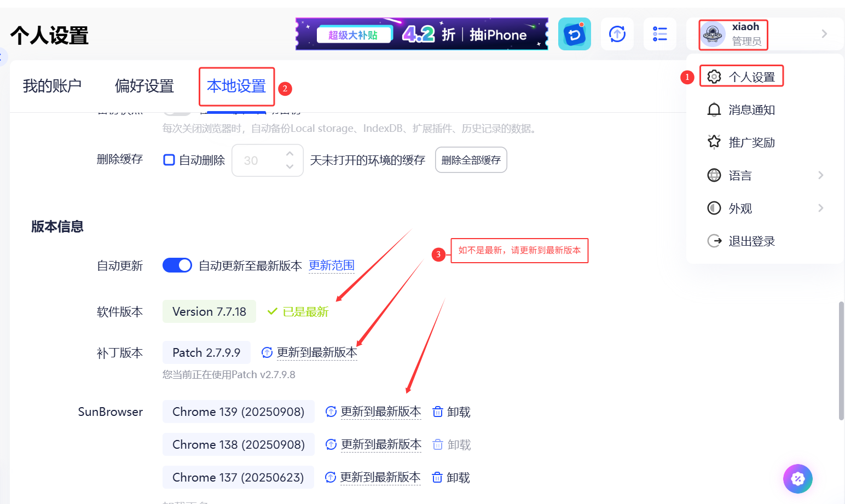Click the 推广奖励 star icon

click(x=714, y=142)
